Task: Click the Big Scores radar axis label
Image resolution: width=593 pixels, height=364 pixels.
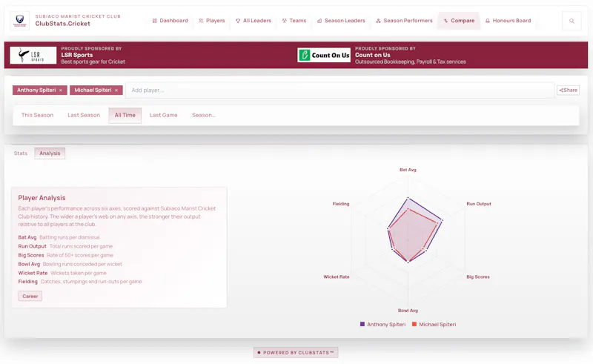Action: coord(478,277)
